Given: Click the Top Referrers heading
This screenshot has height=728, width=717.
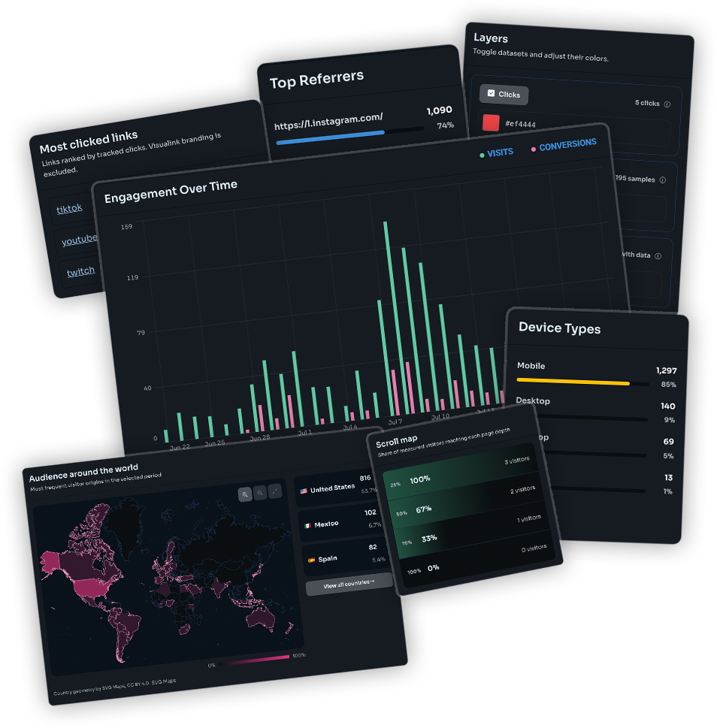Looking at the screenshot, I should (x=316, y=80).
